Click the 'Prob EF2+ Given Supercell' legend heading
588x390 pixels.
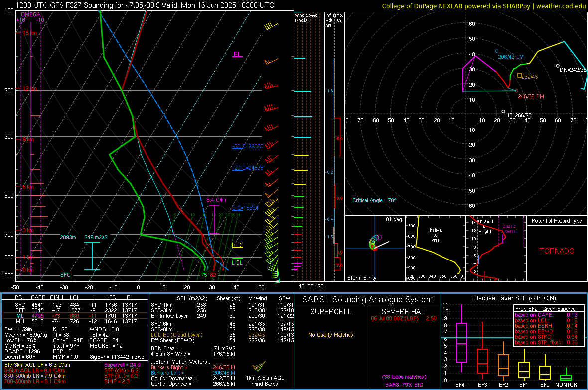(x=546, y=309)
